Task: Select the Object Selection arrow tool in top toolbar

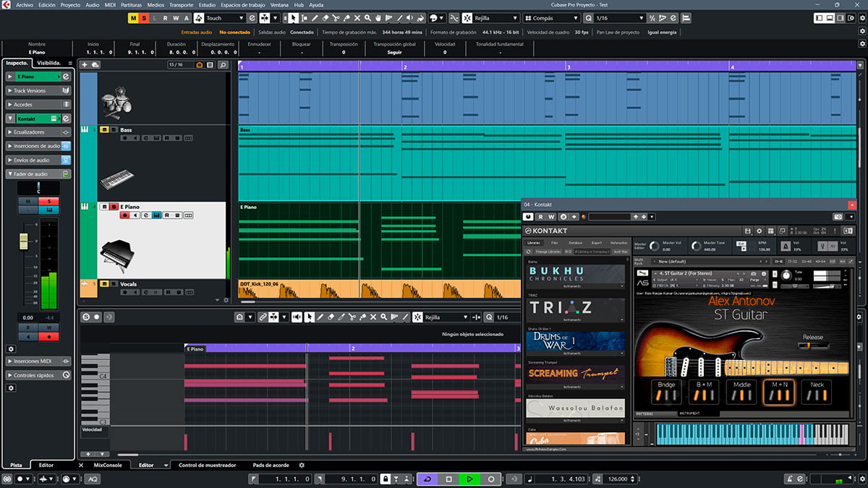Action: click(293, 18)
